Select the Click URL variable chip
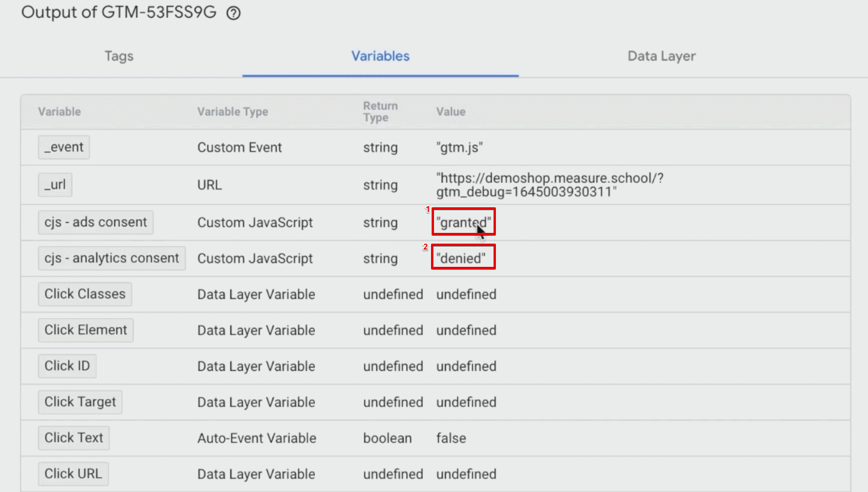 tap(73, 474)
